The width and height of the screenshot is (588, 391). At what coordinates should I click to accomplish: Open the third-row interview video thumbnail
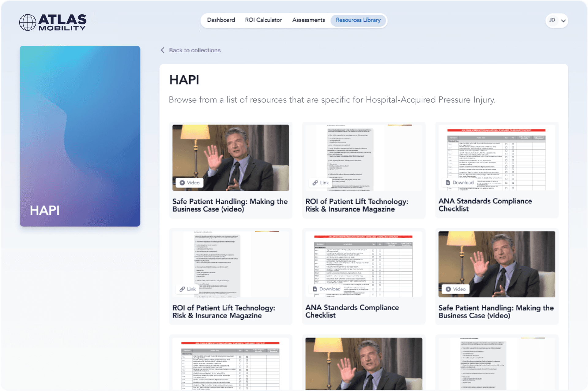[364, 363]
